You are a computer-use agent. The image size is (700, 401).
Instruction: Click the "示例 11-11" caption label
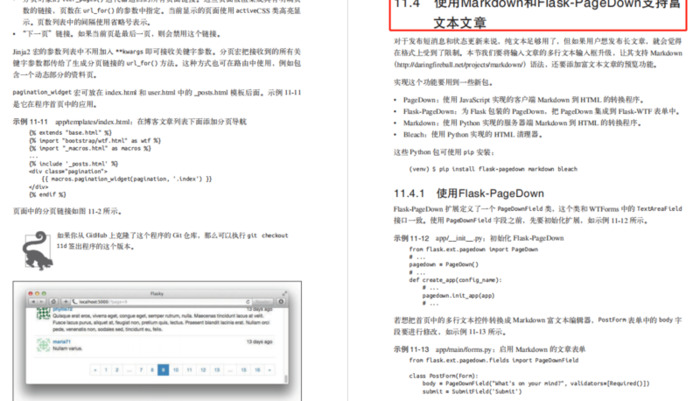coord(30,121)
